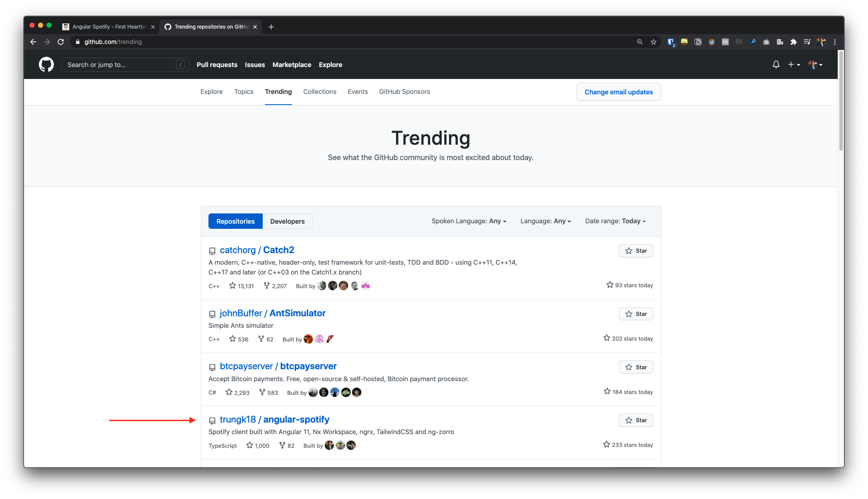The image size is (868, 499).
Task: Click Change email updates button
Action: 619,92
